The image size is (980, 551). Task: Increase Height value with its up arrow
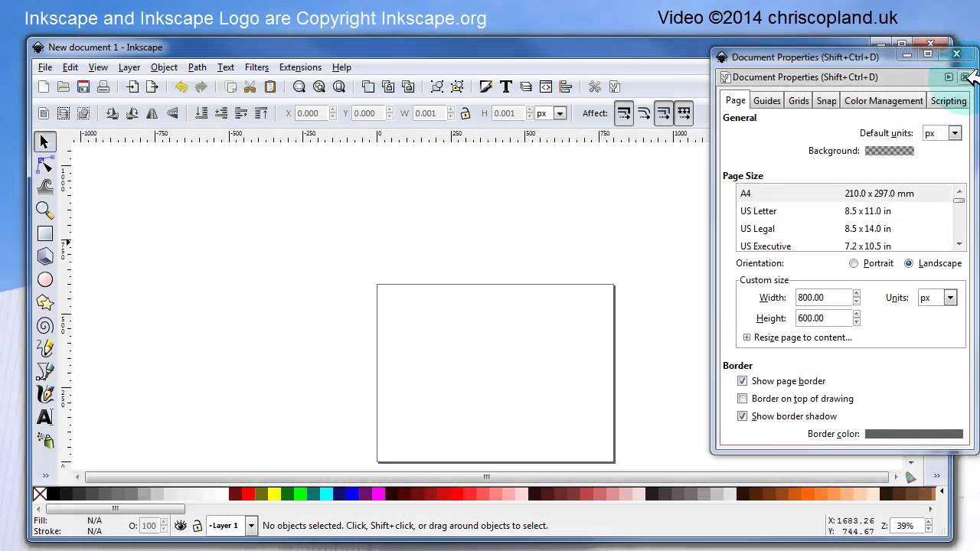tap(856, 314)
